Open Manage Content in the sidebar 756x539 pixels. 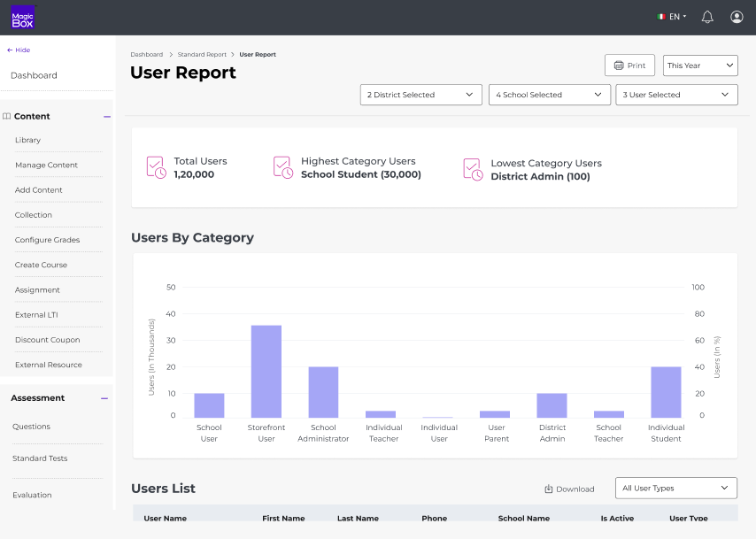point(46,165)
